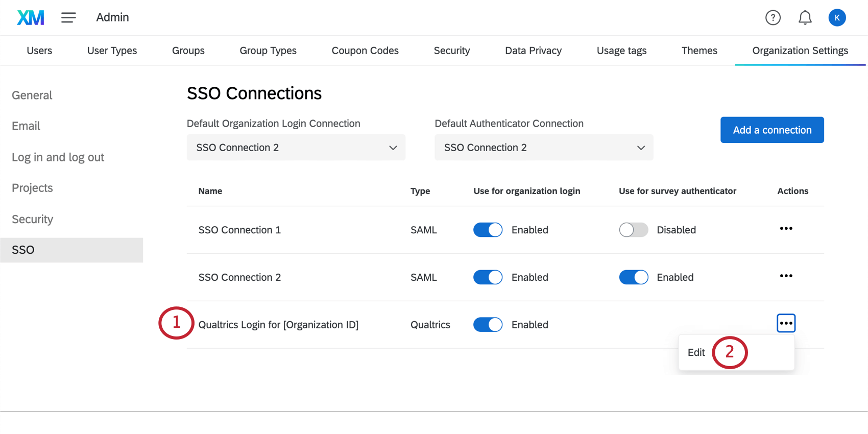
Task: Open General settings in sidebar
Action: pos(32,95)
